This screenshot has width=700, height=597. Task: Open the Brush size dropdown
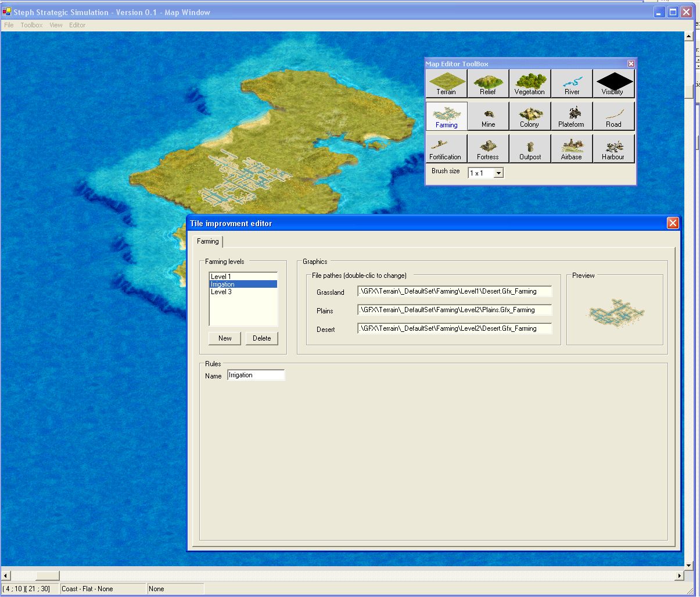[x=498, y=173]
